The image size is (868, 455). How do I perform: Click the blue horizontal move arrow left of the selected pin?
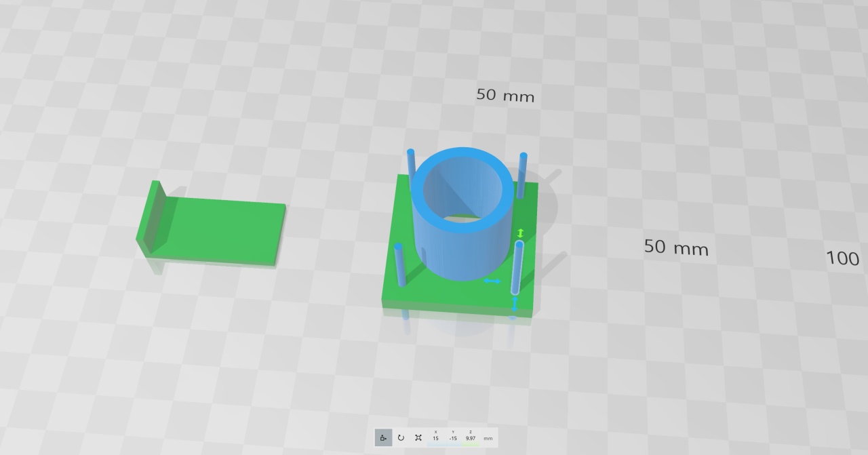point(492,280)
